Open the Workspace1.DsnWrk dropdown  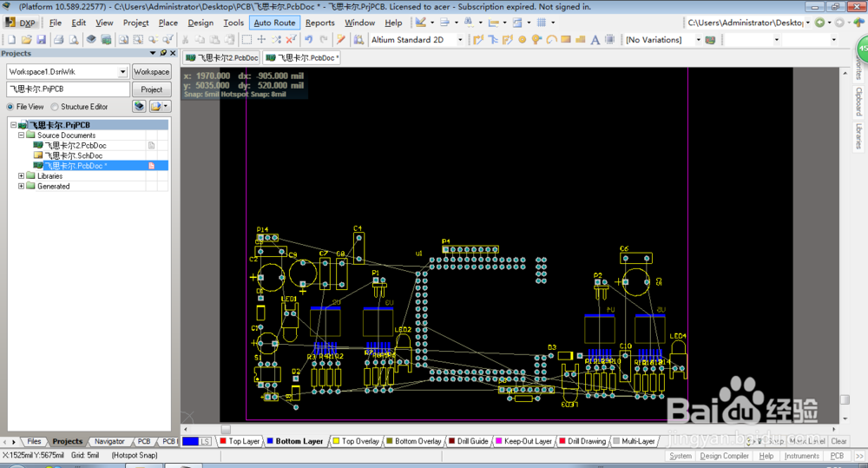[122, 72]
